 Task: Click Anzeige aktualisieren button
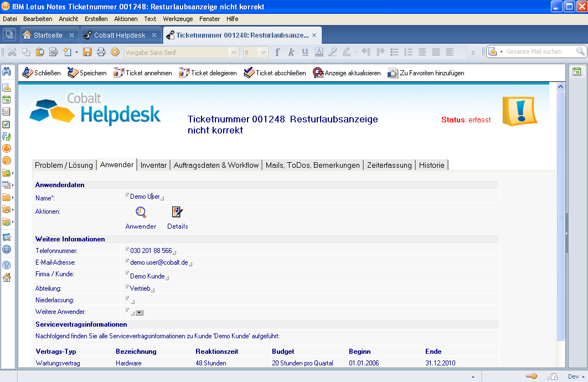(x=347, y=73)
